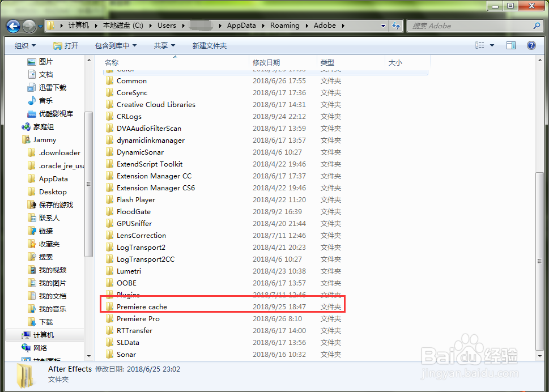Expand the arrow after Roaming in path
Screen dimensions: 549x392
pyautogui.click(x=307, y=25)
